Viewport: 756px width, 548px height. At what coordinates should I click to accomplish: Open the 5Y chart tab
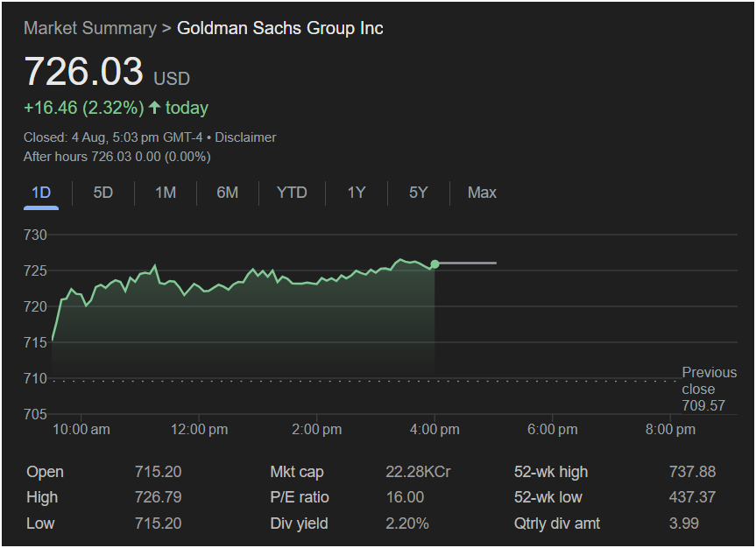pos(418,193)
